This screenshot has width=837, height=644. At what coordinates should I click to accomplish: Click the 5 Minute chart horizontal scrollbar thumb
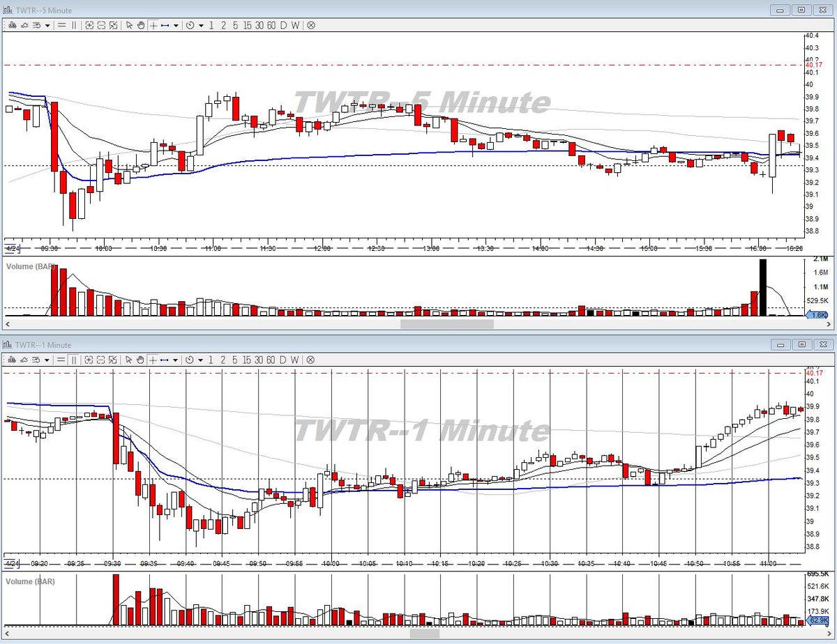tap(446, 324)
